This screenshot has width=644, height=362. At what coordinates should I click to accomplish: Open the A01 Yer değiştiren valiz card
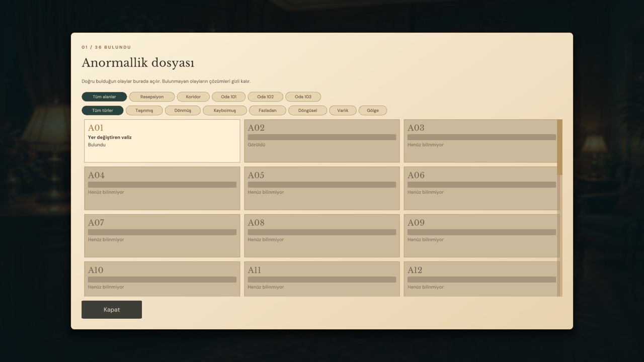pos(162,141)
